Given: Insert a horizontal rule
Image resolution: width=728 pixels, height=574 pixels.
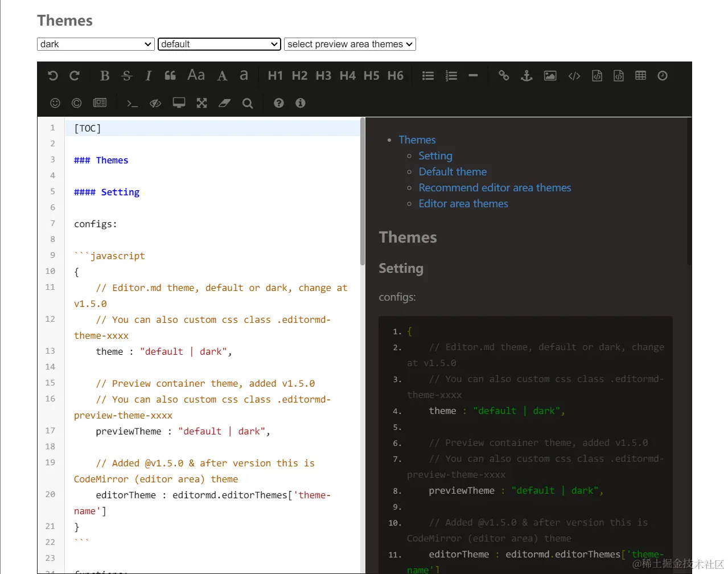Looking at the screenshot, I should pos(473,76).
